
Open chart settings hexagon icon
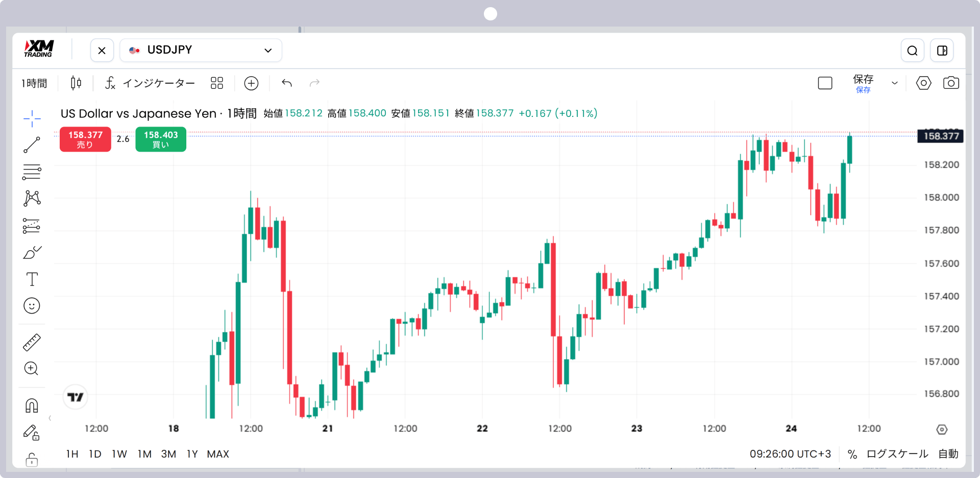tap(923, 83)
